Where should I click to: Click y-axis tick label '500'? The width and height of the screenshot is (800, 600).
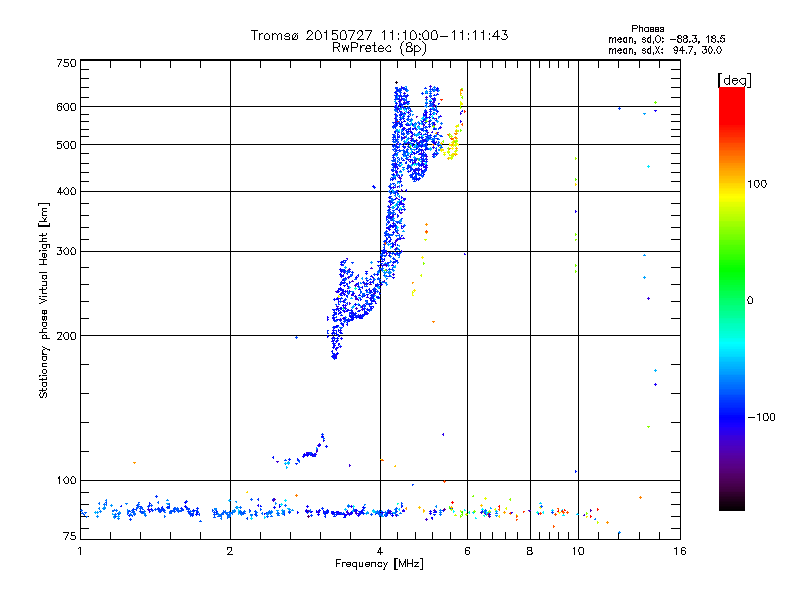(66, 145)
